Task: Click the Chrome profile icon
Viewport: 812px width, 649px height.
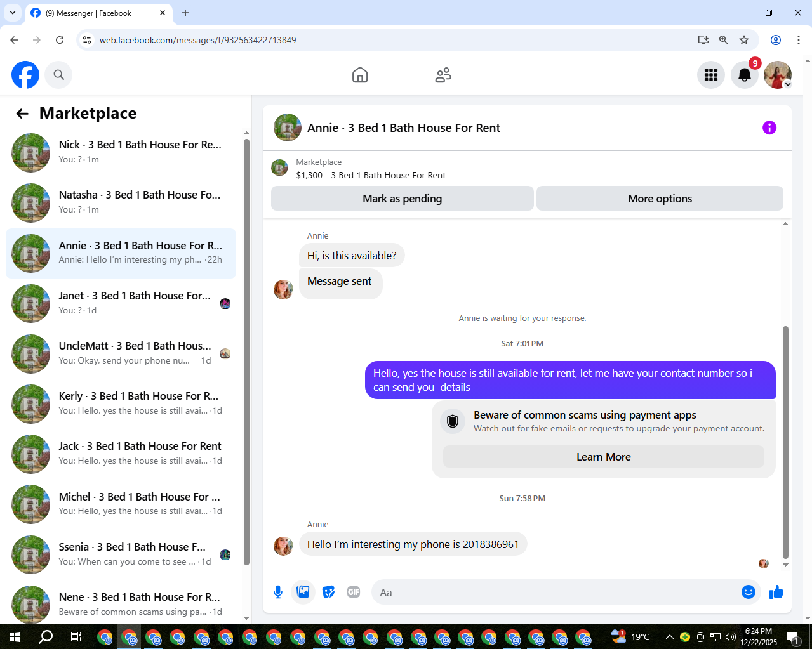Action: pyautogui.click(x=776, y=40)
